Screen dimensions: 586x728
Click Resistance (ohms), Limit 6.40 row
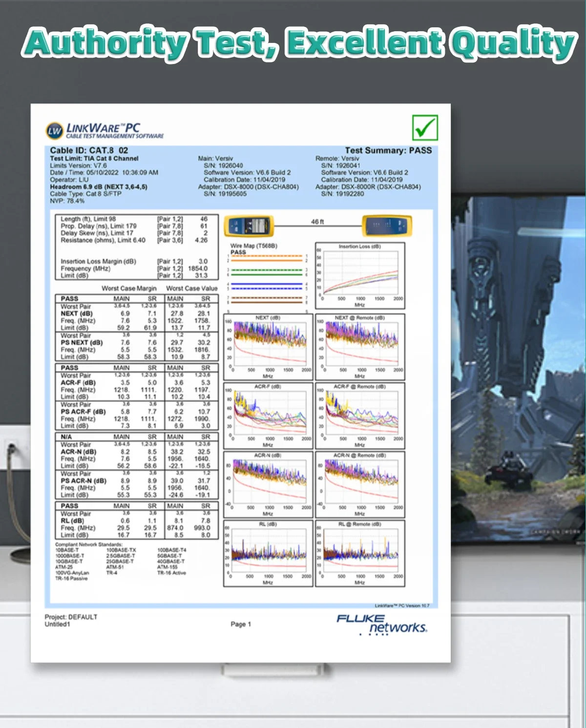tap(134, 240)
